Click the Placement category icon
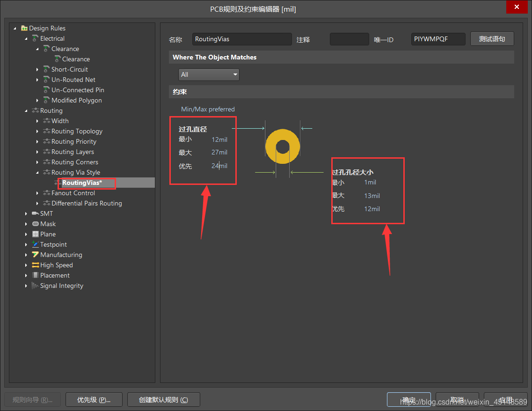The width and height of the screenshot is (532, 411). (36, 275)
